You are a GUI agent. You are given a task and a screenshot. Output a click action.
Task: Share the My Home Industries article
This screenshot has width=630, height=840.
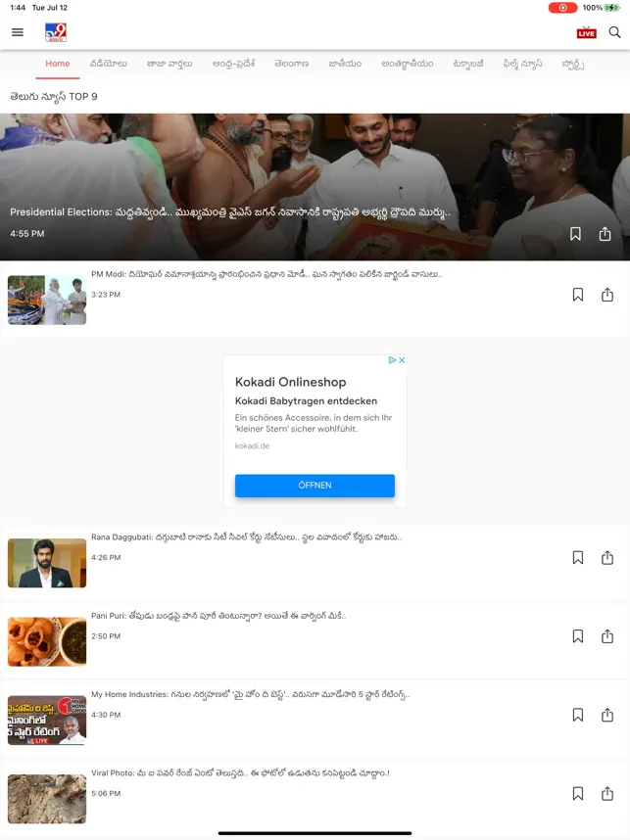click(607, 715)
